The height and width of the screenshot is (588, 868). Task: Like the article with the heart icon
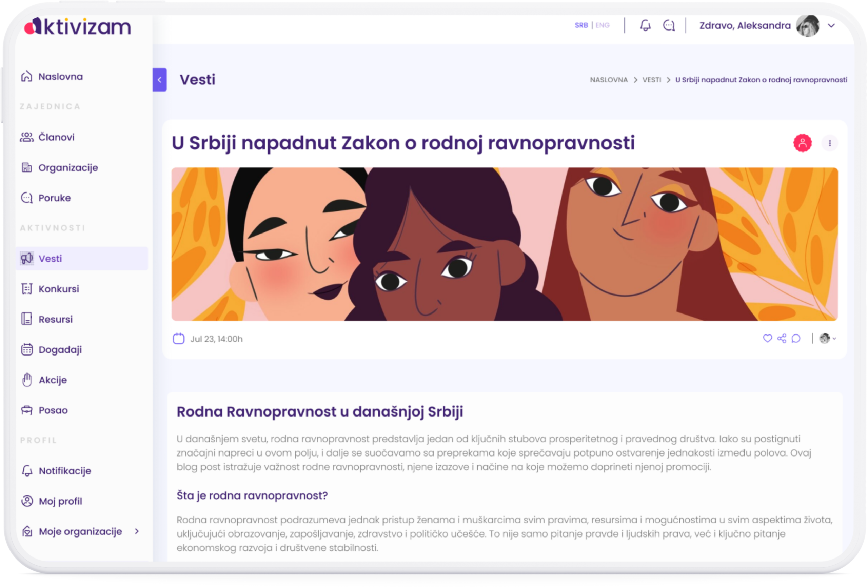pos(767,338)
